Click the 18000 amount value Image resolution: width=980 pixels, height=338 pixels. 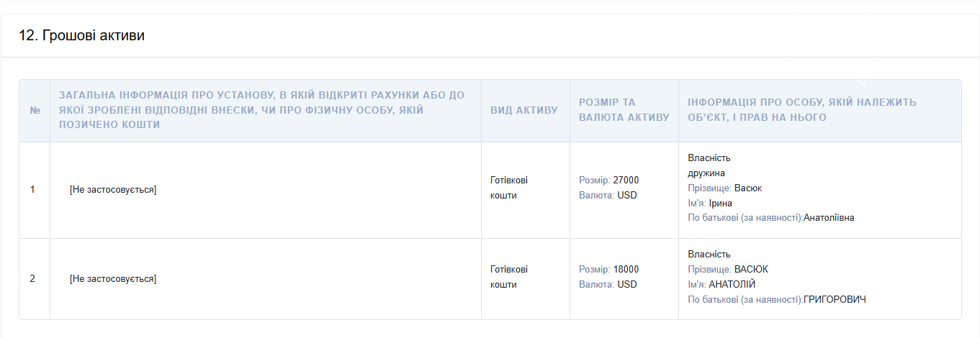pos(626,270)
